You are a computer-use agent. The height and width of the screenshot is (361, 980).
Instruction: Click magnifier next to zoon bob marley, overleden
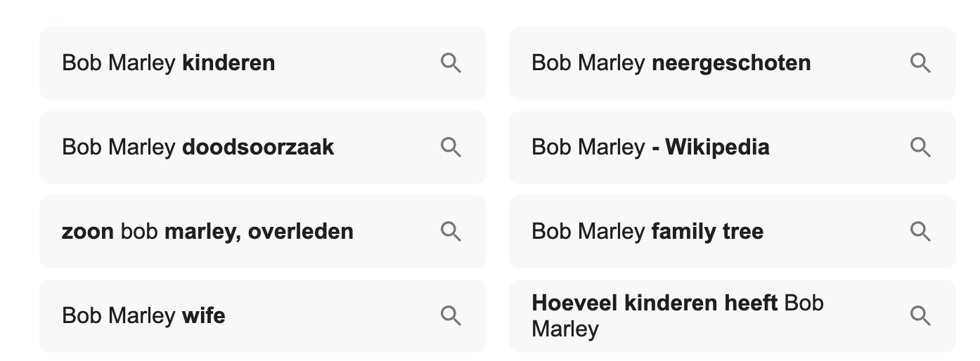pyautogui.click(x=451, y=232)
